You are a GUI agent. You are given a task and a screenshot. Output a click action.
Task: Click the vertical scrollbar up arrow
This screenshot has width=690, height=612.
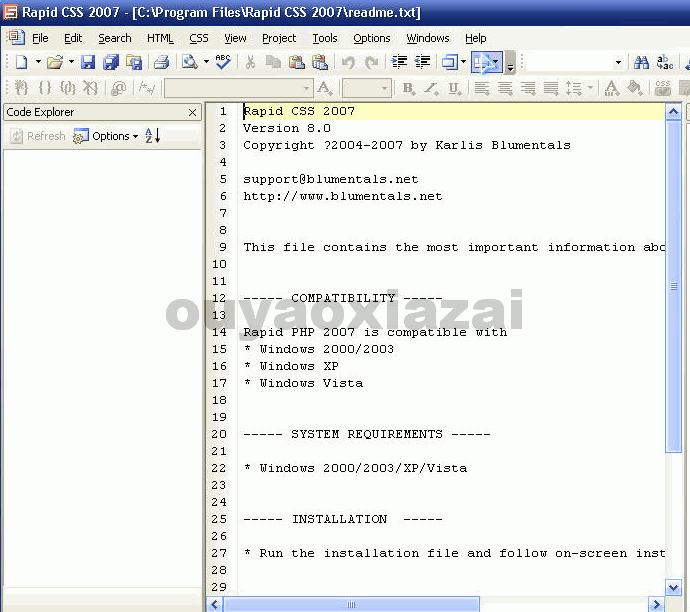click(x=673, y=111)
